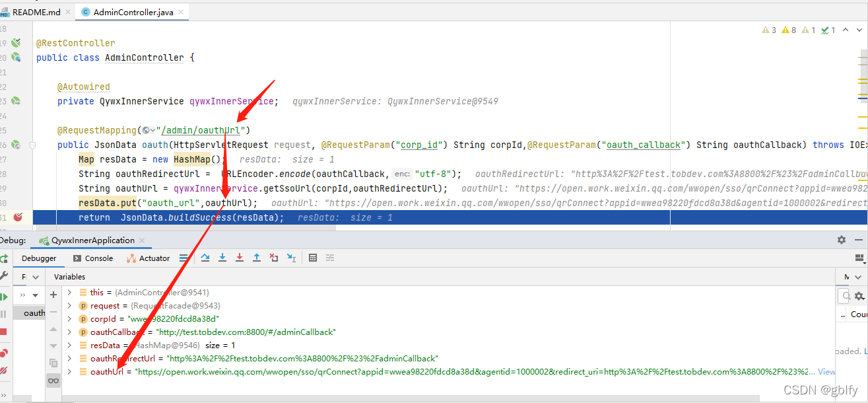
Task: Click gutter icon beside @RestController line
Action: click(16, 43)
